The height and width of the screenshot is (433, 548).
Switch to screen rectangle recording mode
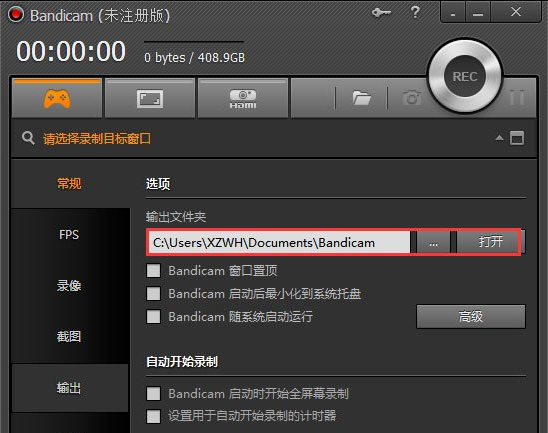coord(150,99)
